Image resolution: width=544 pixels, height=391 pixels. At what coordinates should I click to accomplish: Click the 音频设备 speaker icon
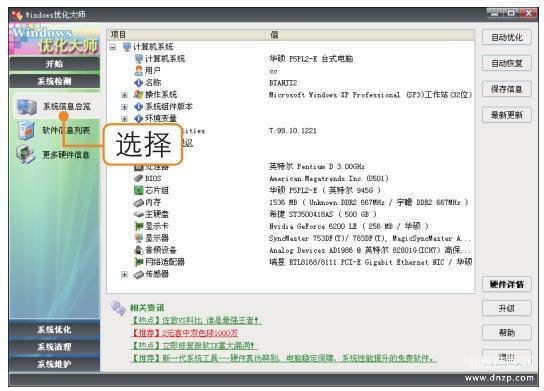[139, 250]
